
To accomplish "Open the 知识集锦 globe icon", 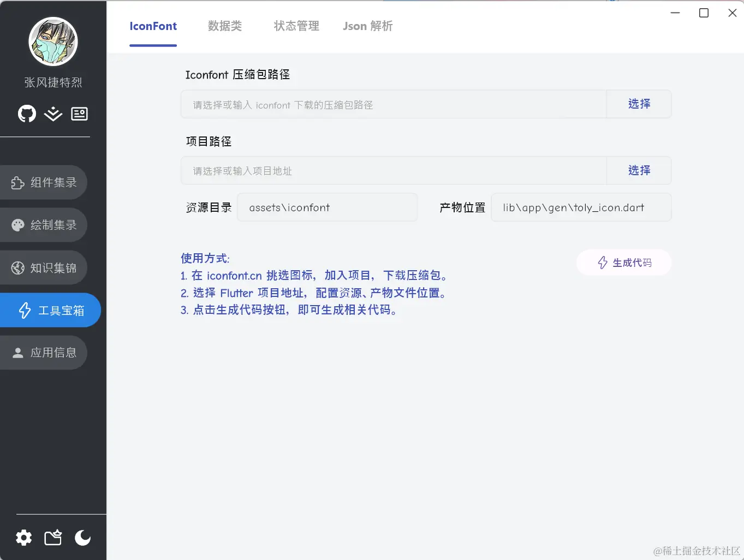I will [x=18, y=267].
